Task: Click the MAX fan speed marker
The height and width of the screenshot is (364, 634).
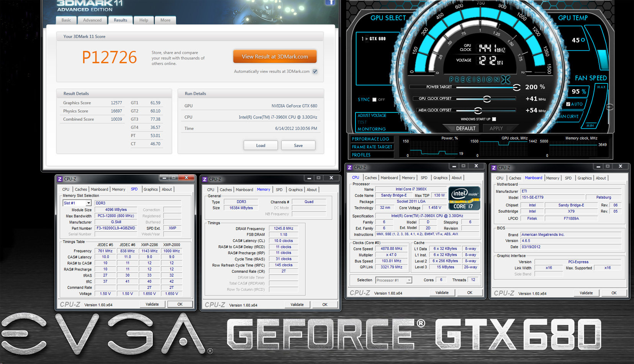Action: [601, 87]
